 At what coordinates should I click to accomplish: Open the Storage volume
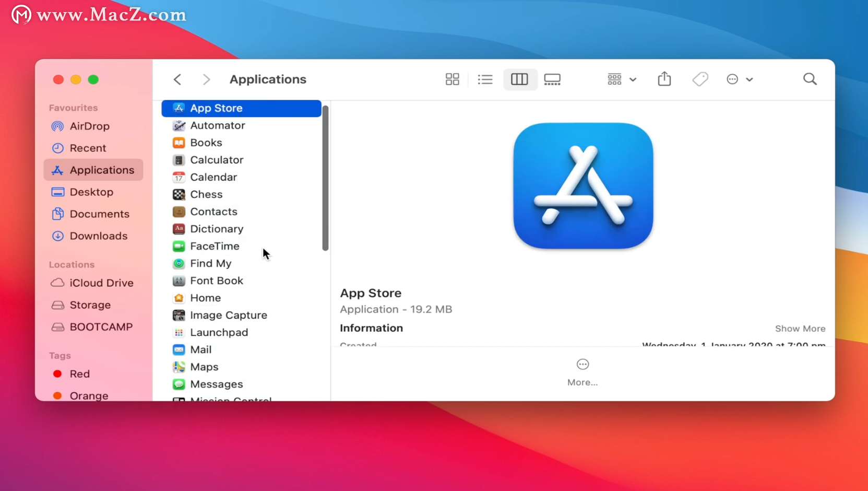pos(93,305)
